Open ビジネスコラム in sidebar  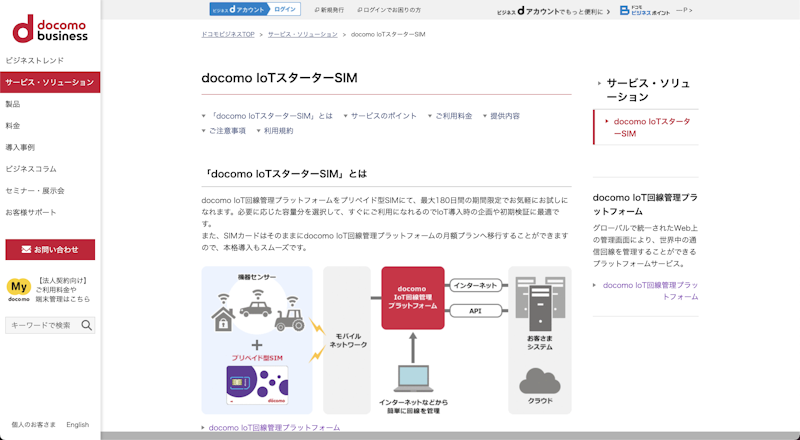click(31, 169)
